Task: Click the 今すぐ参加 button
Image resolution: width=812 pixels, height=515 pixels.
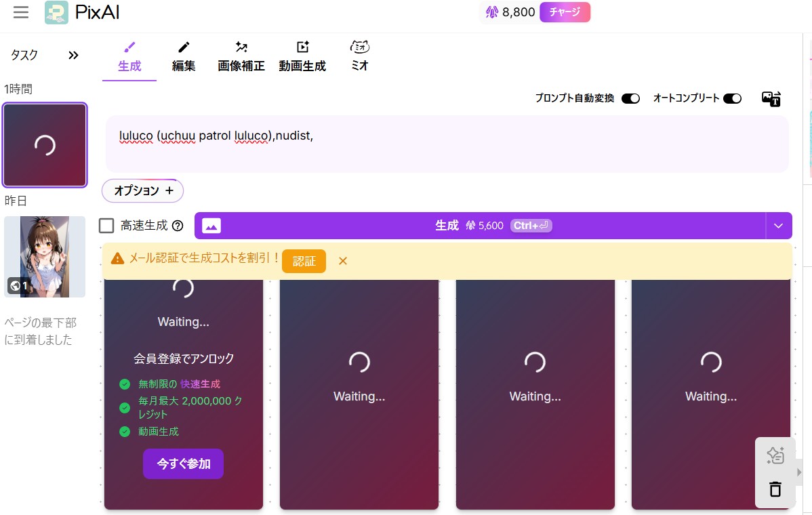Action: [x=183, y=464]
